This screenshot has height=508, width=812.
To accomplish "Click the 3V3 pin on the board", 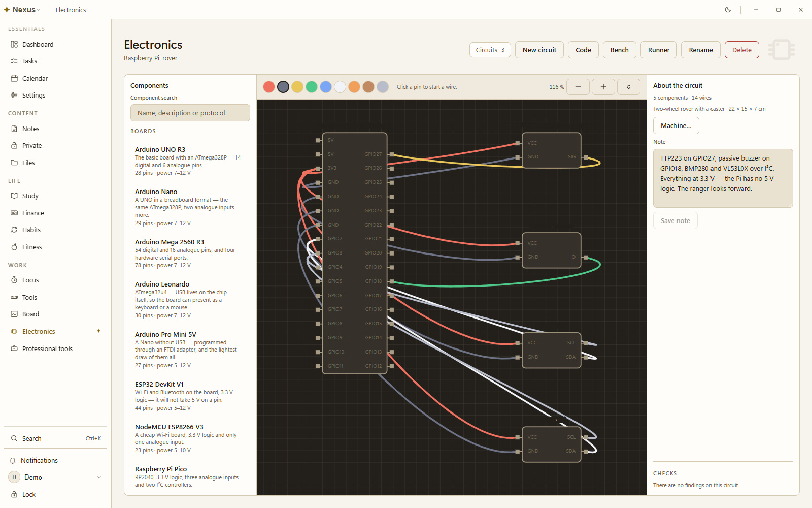I will (x=318, y=168).
